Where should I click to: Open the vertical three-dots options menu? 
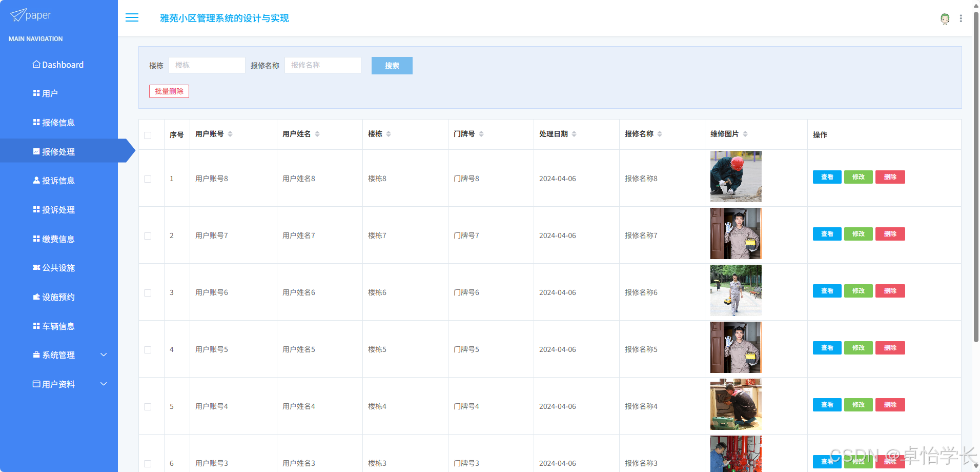pyautogui.click(x=961, y=18)
